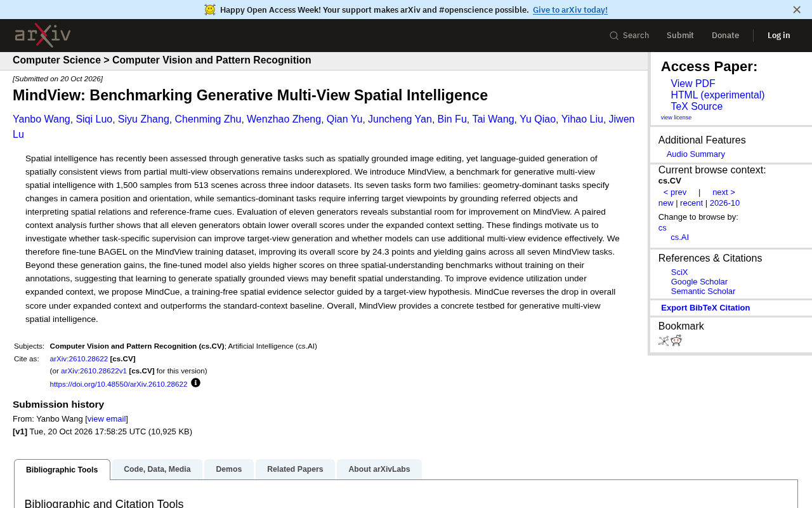Open the Related Papers tab
This screenshot has height=508, width=812.
point(295,469)
